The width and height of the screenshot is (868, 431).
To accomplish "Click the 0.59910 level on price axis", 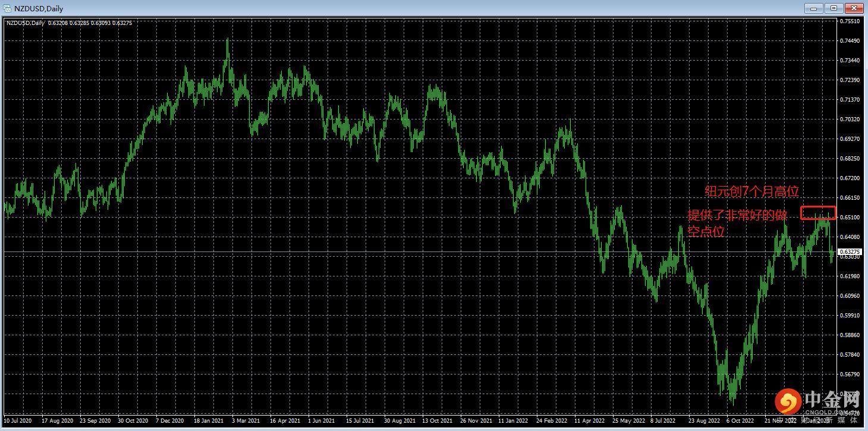I will (850, 316).
